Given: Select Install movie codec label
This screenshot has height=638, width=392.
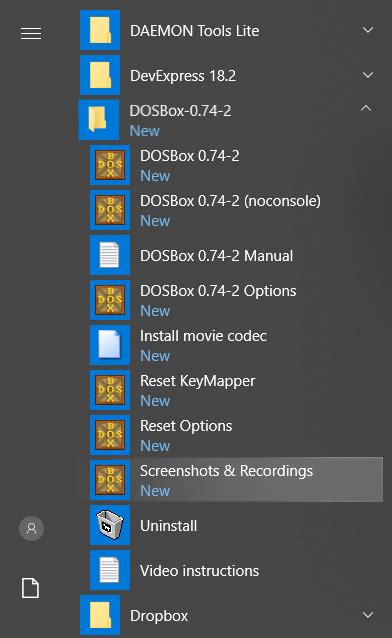Looking at the screenshot, I should 204,336.
